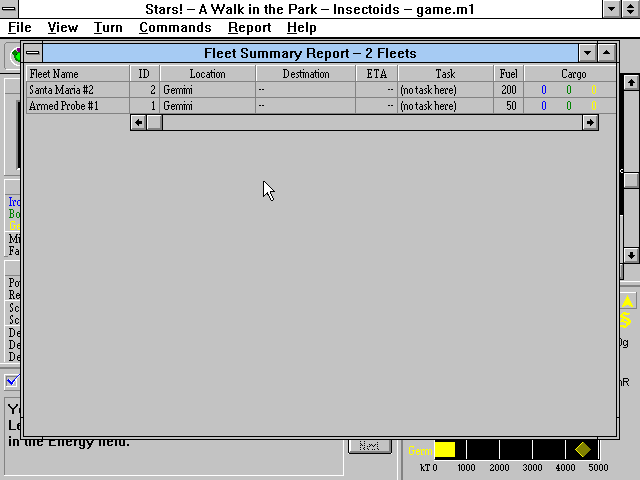Sort by the Task column header
Image resolution: width=640 pixels, height=480 pixels.
pyautogui.click(x=445, y=74)
